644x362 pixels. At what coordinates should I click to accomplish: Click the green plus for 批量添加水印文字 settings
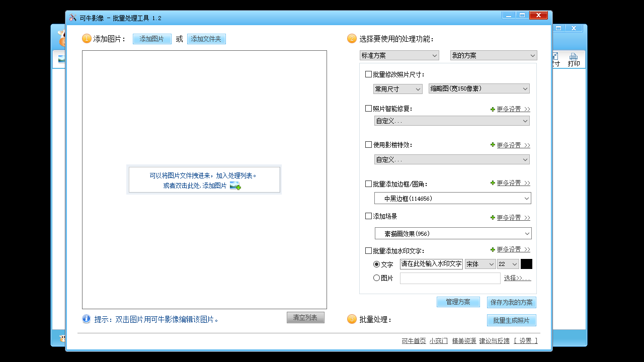pyautogui.click(x=493, y=249)
